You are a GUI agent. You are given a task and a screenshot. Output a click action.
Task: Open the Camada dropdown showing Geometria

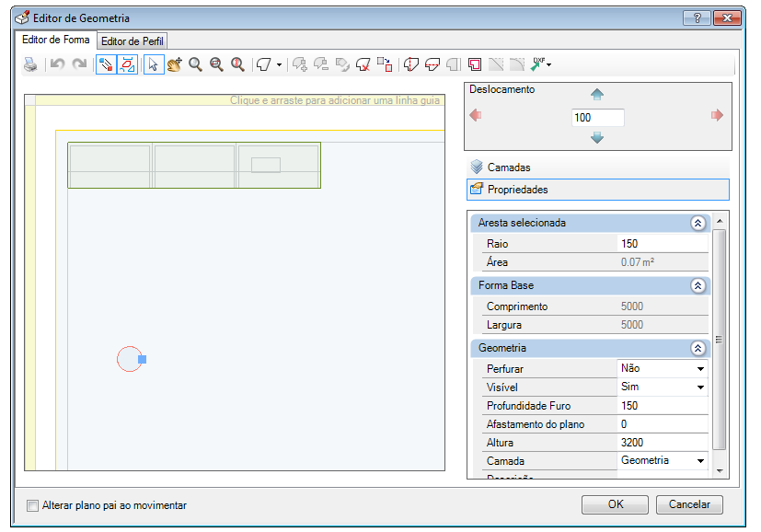(700, 460)
